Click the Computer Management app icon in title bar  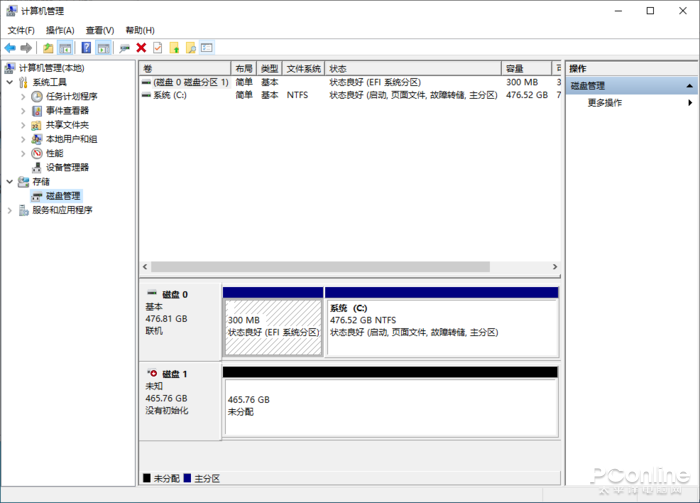(x=12, y=11)
